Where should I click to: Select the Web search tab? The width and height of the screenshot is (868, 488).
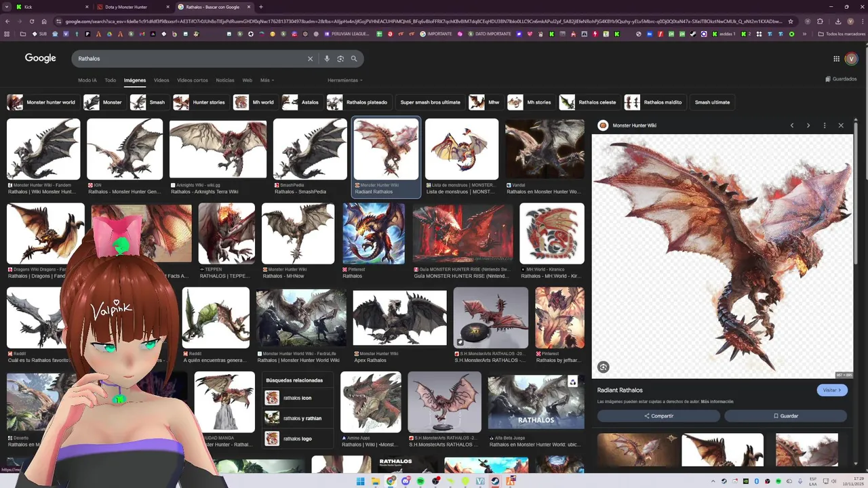[x=248, y=80]
